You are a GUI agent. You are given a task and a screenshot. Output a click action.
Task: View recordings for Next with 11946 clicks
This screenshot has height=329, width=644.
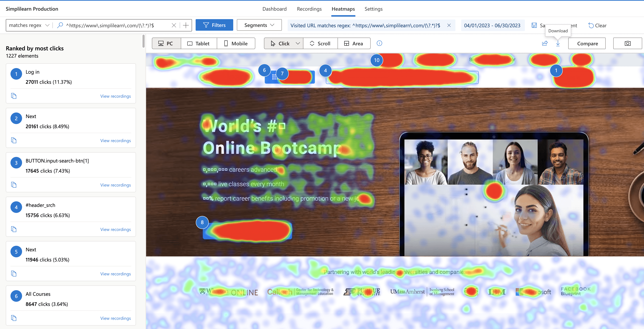116,274
